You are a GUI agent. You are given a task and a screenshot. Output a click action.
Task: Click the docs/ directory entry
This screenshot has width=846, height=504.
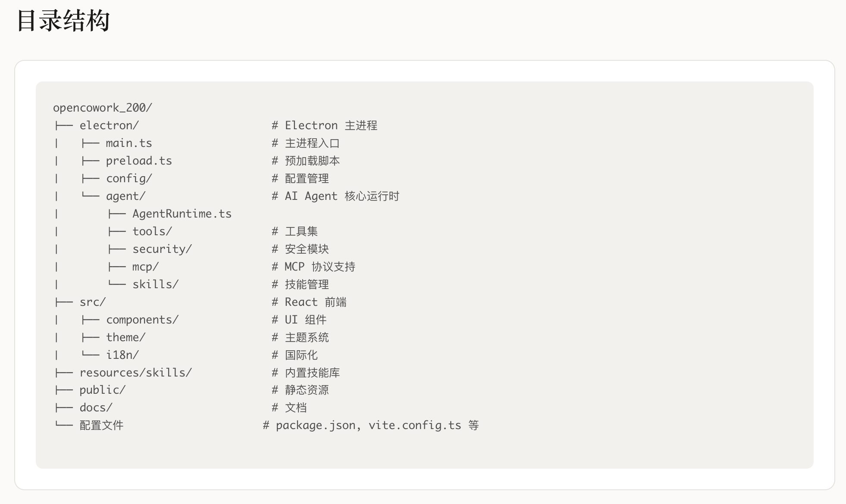coord(96,408)
